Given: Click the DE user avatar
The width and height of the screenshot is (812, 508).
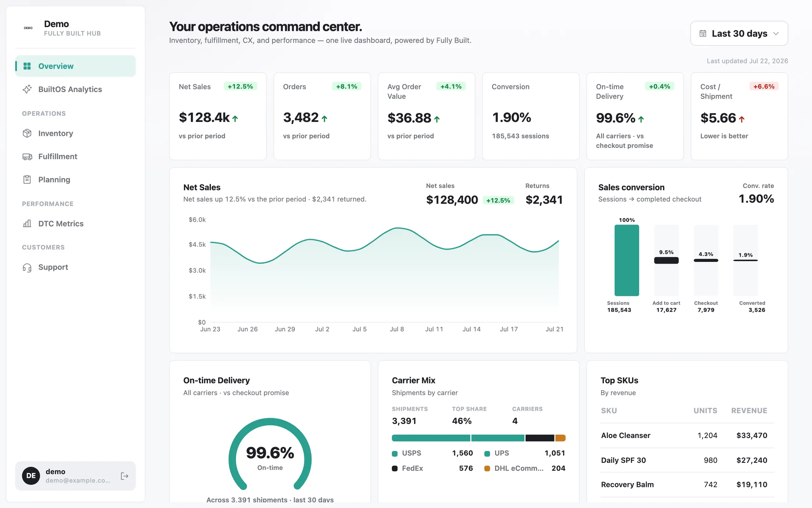Looking at the screenshot, I should point(31,476).
